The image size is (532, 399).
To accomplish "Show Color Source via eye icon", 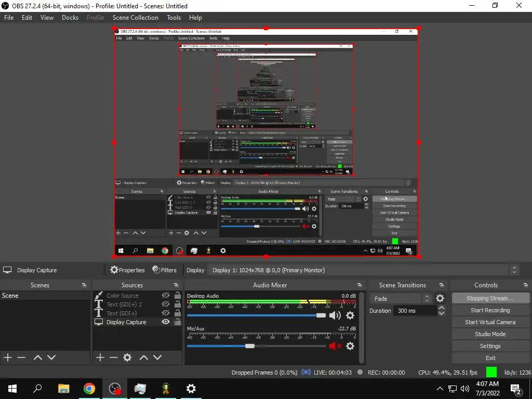I will click(x=166, y=296).
